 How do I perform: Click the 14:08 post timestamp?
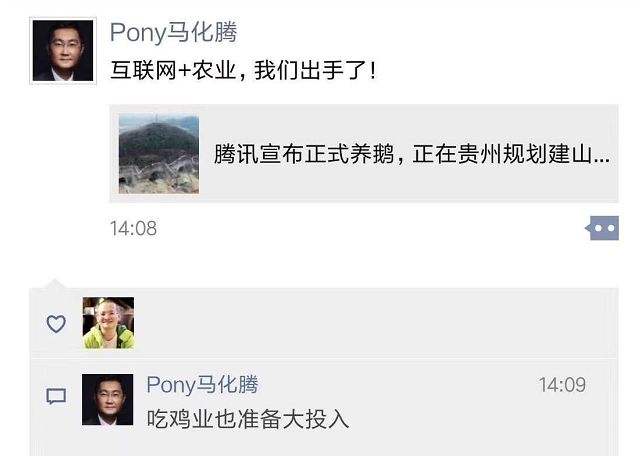pyautogui.click(x=133, y=229)
